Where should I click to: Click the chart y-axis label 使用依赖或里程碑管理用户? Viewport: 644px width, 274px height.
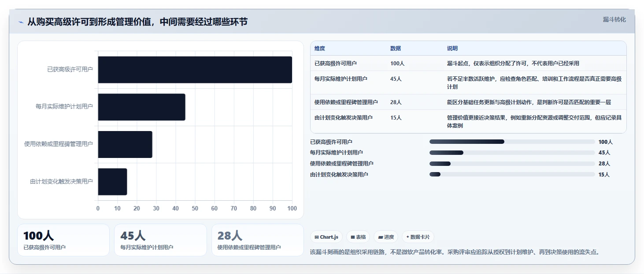point(59,144)
